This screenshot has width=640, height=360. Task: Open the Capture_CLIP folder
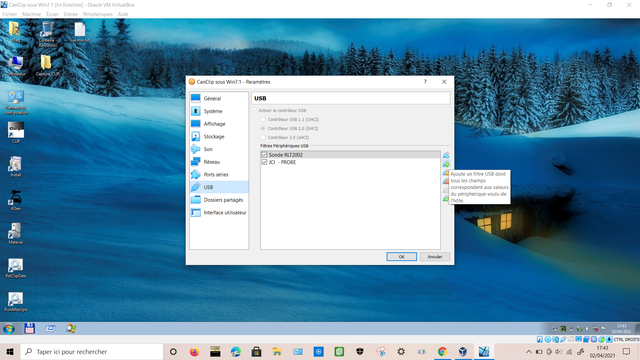click(47, 65)
